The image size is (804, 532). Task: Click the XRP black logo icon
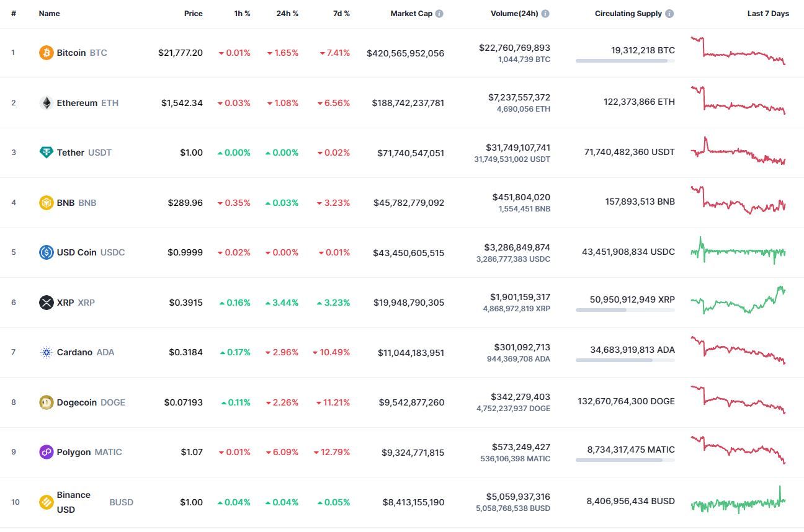47,303
